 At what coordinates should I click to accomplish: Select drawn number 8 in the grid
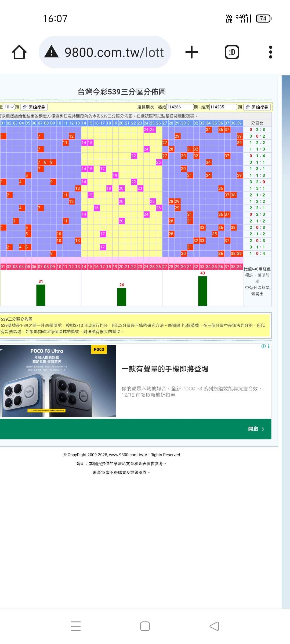(x=47, y=162)
